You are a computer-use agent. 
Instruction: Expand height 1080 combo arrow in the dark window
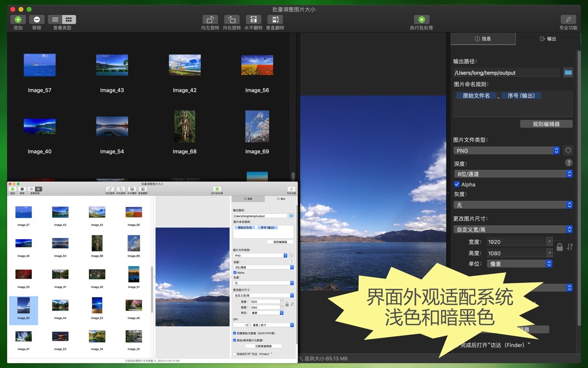[549, 253]
